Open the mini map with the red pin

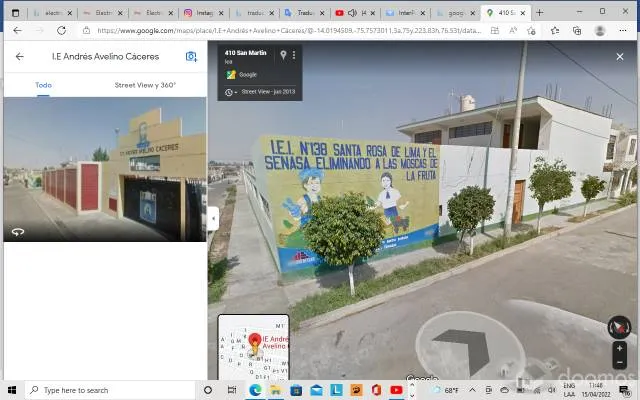253,347
